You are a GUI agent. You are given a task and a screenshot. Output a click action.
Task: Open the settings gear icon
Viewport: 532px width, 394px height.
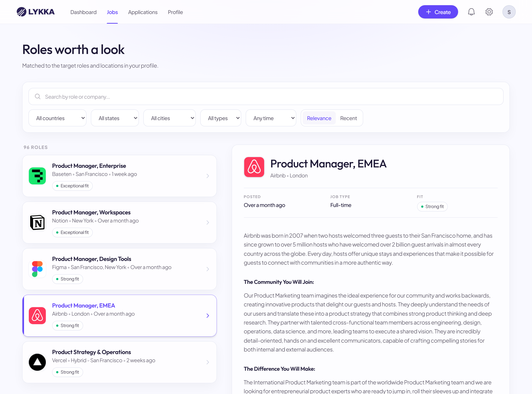coord(489,12)
